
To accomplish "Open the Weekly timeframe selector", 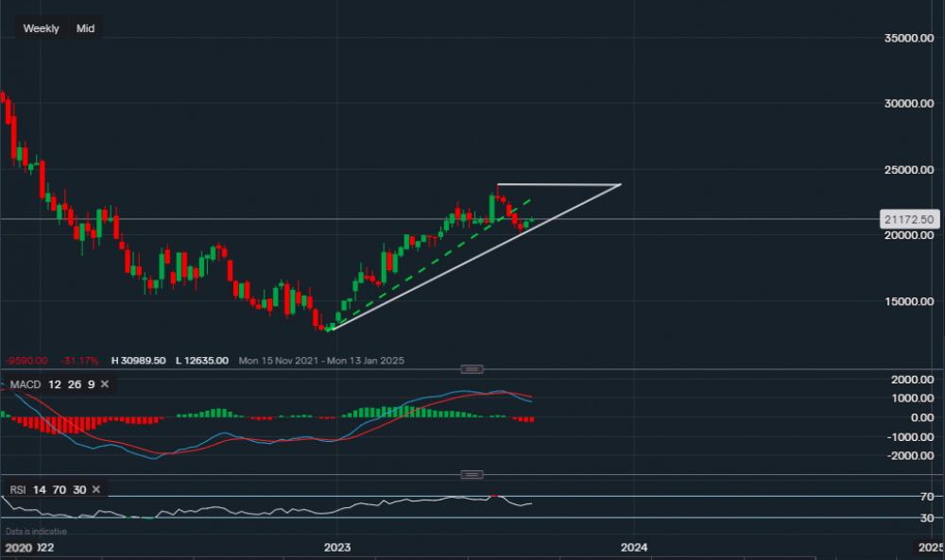I will point(41,28).
